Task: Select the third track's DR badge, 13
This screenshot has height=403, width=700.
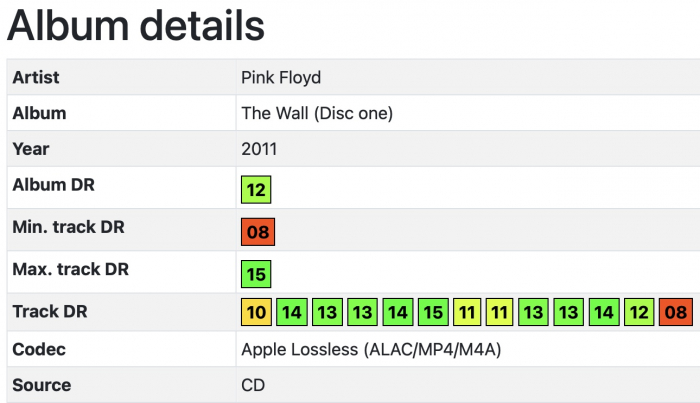Action: click(326, 313)
